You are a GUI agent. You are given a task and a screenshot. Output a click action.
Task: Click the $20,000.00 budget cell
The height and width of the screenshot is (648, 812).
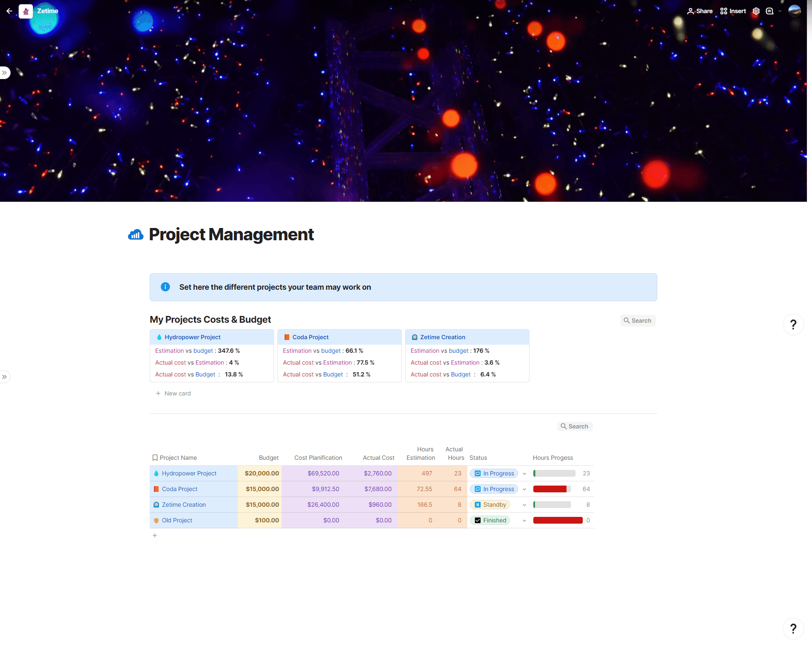click(x=260, y=473)
